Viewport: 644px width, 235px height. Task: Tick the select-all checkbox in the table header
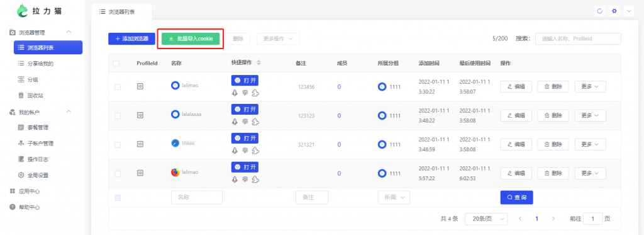click(x=116, y=64)
